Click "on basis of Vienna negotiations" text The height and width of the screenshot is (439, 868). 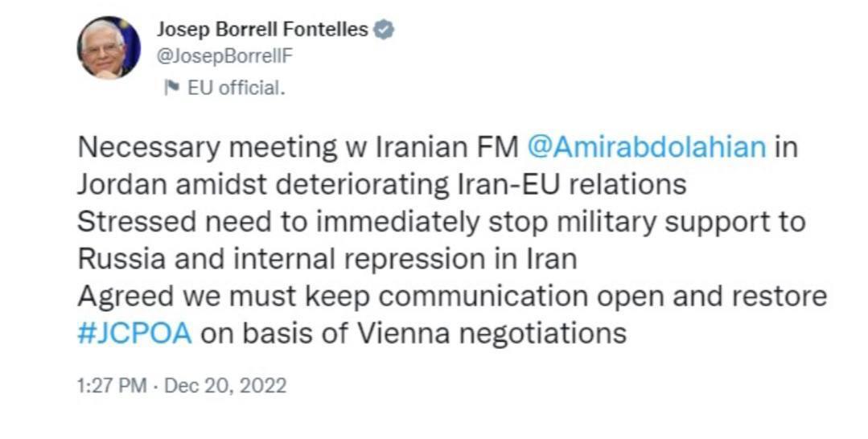(x=413, y=332)
